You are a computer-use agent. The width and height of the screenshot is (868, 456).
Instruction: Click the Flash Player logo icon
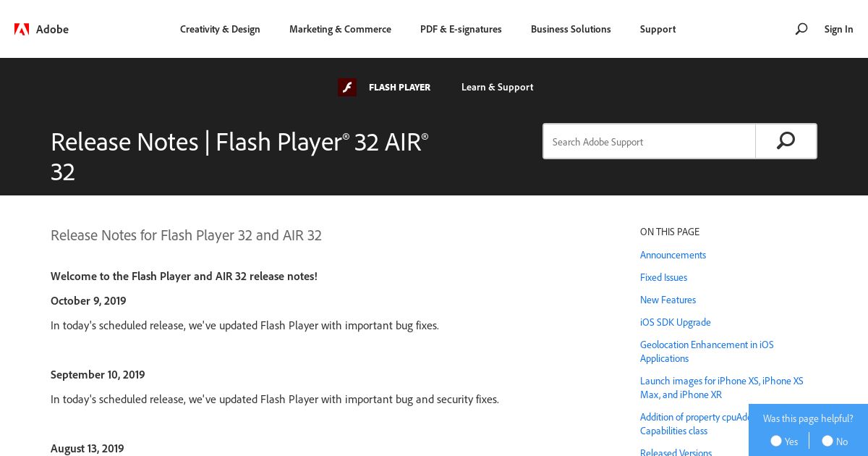tap(347, 88)
